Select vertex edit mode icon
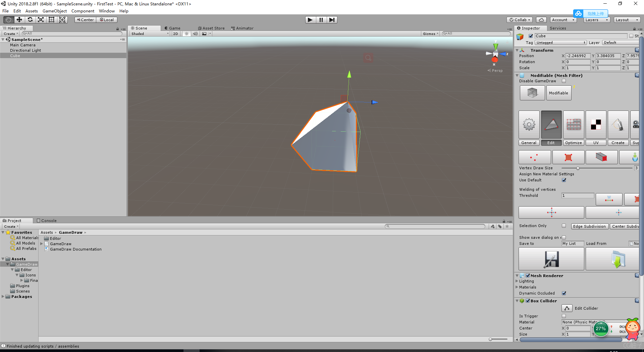 [x=535, y=157]
